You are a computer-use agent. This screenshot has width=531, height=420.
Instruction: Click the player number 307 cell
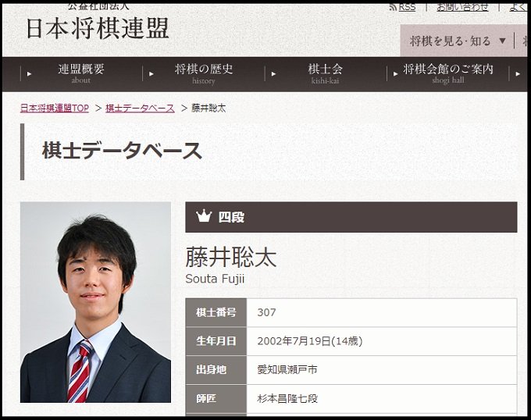point(382,312)
